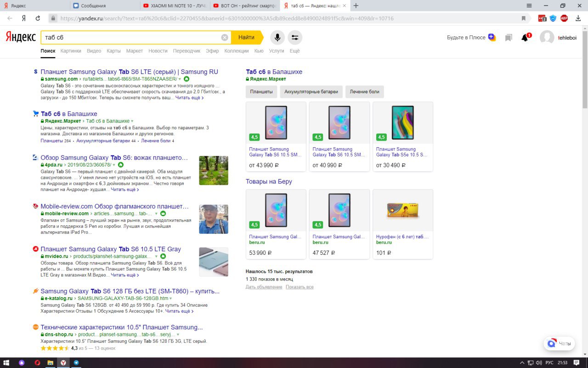Expand samsung.com snippet Читать ещё
588x368 pixels.
pos(189,98)
